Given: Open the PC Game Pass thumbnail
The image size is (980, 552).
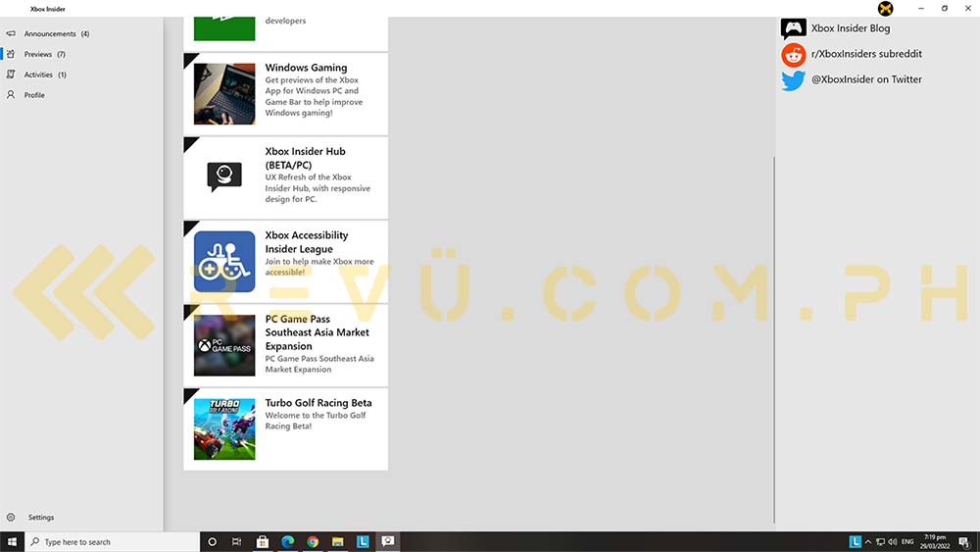Looking at the screenshot, I should pyautogui.click(x=224, y=345).
